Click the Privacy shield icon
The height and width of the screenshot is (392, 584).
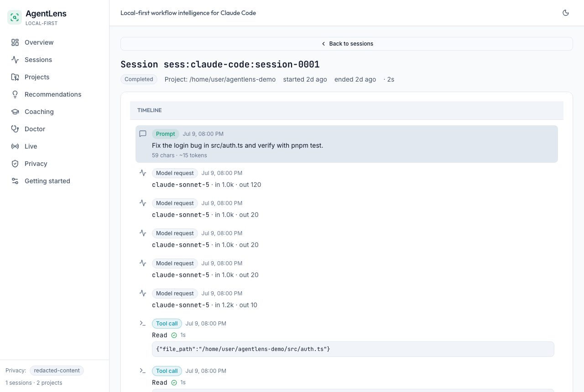pyautogui.click(x=15, y=164)
